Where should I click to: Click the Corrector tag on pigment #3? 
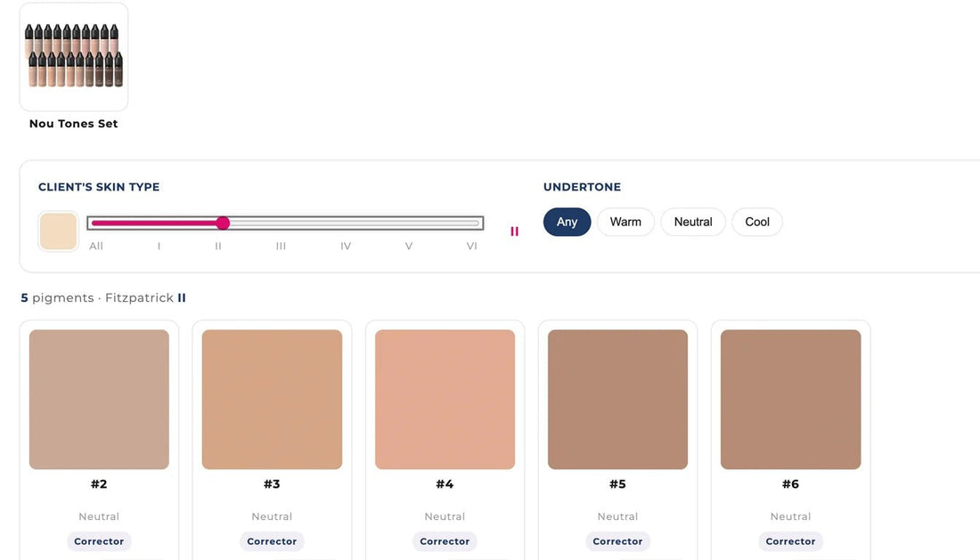coord(272,541)
